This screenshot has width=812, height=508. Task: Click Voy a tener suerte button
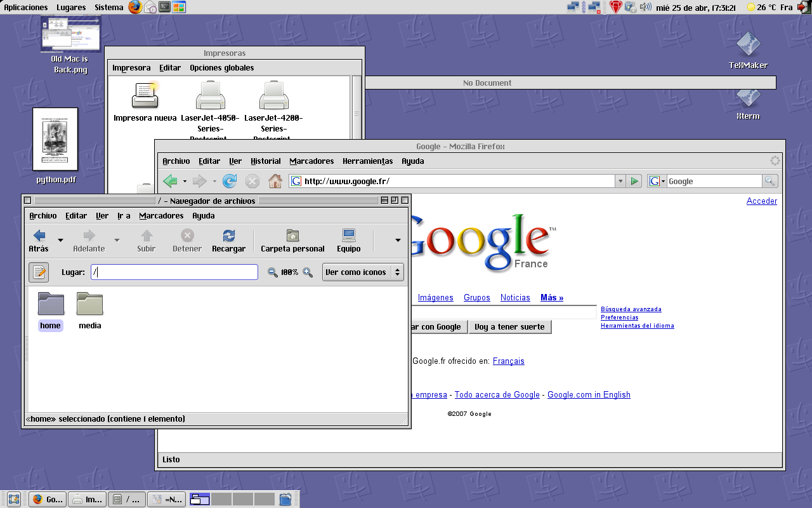510,327
